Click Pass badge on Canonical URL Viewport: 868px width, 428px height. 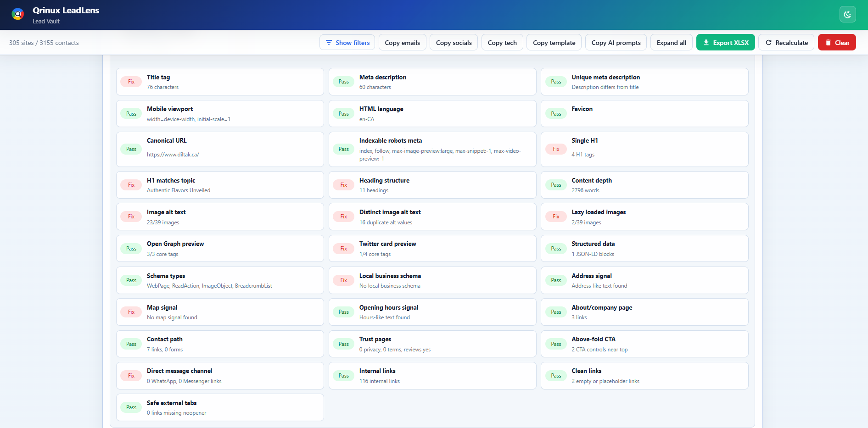(x=131, y=149)
